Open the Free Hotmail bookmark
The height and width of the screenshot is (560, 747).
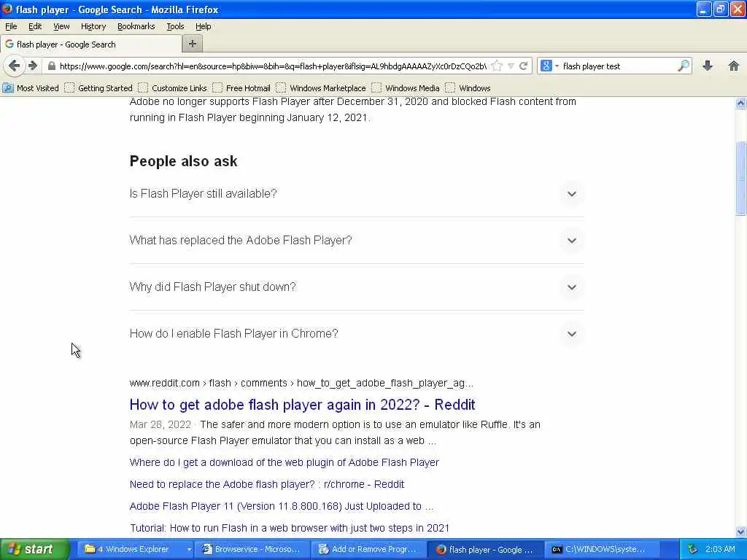pos(241,88)
